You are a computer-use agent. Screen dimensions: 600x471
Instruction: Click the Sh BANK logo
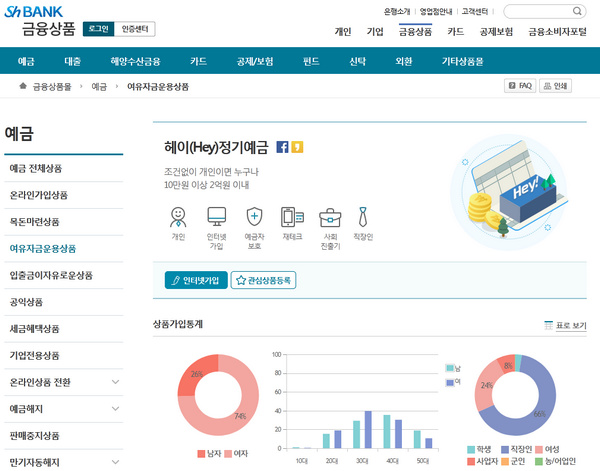click(33, 12)
